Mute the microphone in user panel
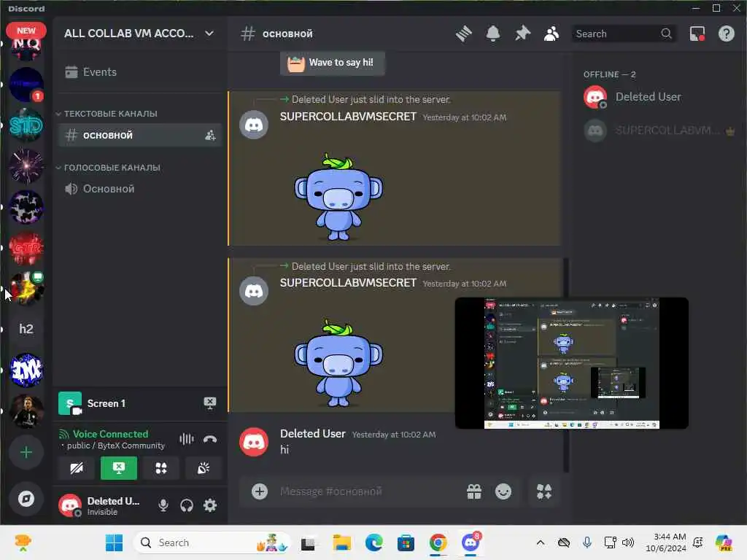Screen dimensions: 747x560 pyautogui.click(x=163, y=505)
